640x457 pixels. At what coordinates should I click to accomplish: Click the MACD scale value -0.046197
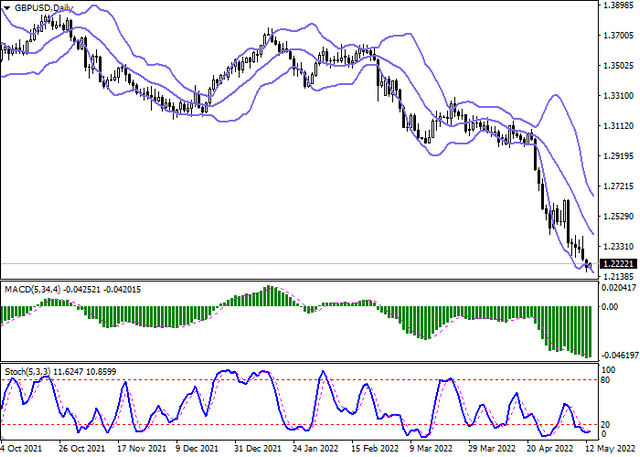[618, 356]
